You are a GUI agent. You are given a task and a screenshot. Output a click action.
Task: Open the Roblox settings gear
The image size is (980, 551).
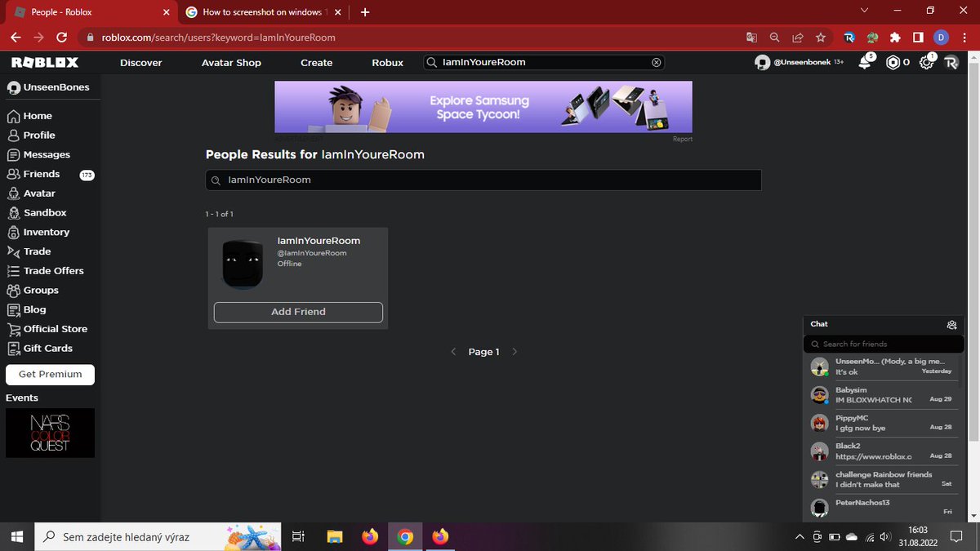click(x=926, y=63)
